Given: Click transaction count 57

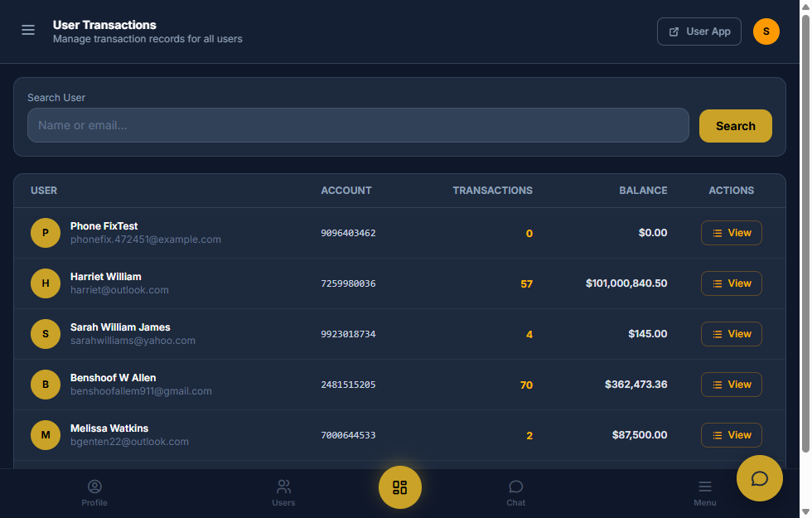Looking at the screenshot, I should (526, 283).
